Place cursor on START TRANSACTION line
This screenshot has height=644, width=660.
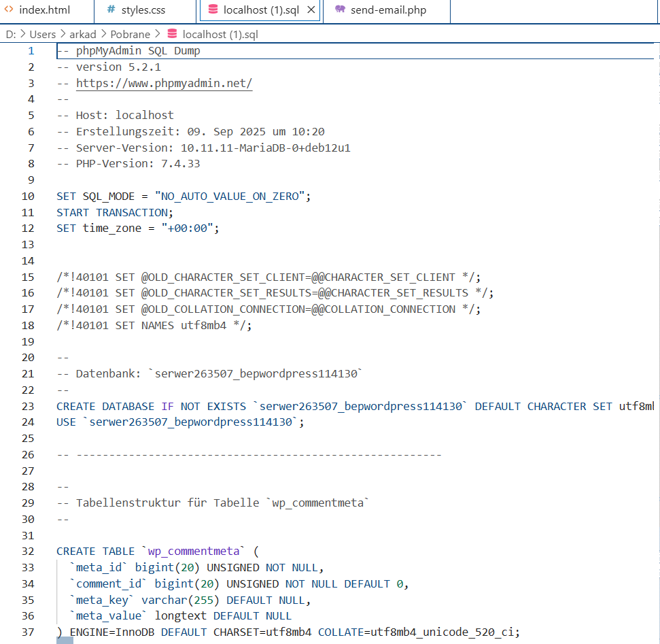point(115,212)
